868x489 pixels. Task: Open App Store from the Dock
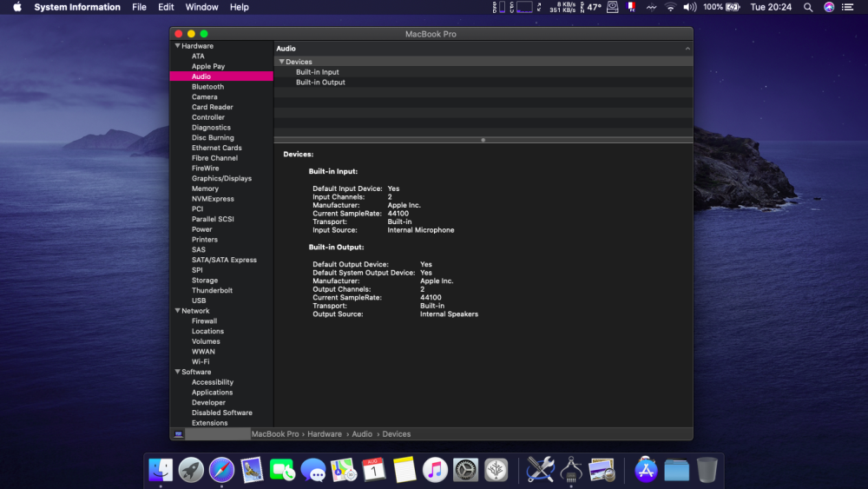(646, 470)
